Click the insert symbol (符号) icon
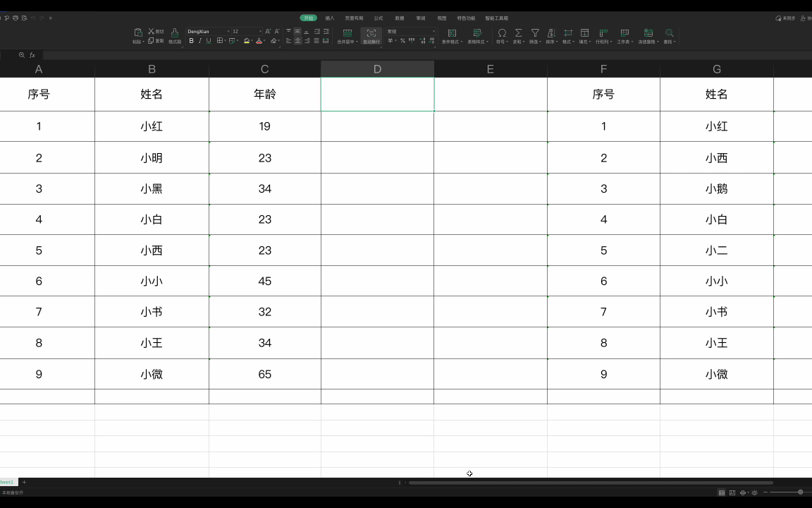The image size is (812, 508). [501, 33]
